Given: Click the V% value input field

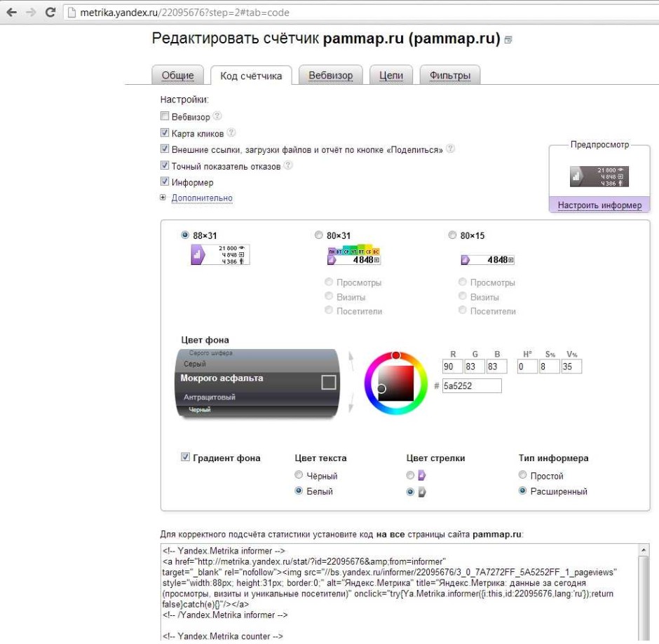Looking at the screenshot, I should [x=571, y=366].
